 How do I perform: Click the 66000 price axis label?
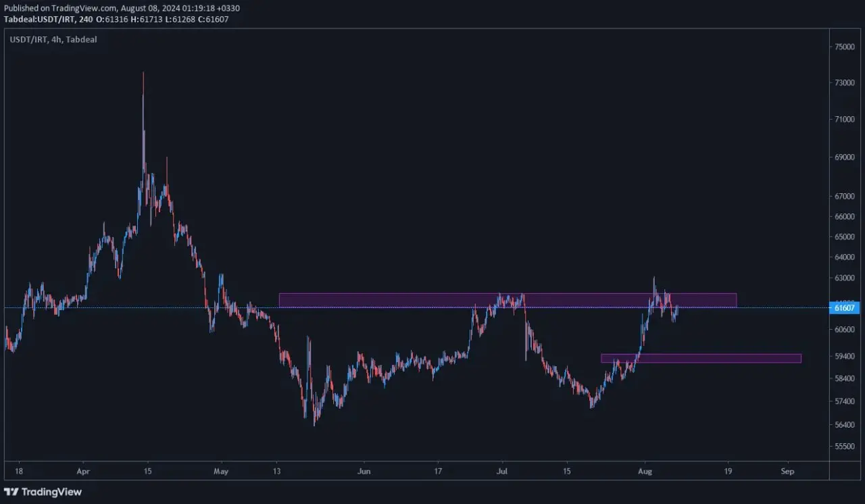845,217
